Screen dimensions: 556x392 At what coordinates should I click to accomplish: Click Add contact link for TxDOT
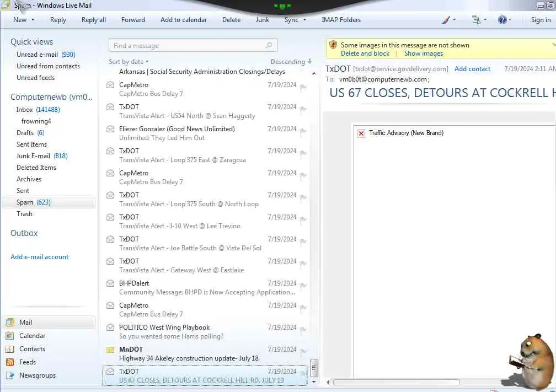[x=472, y=69]
